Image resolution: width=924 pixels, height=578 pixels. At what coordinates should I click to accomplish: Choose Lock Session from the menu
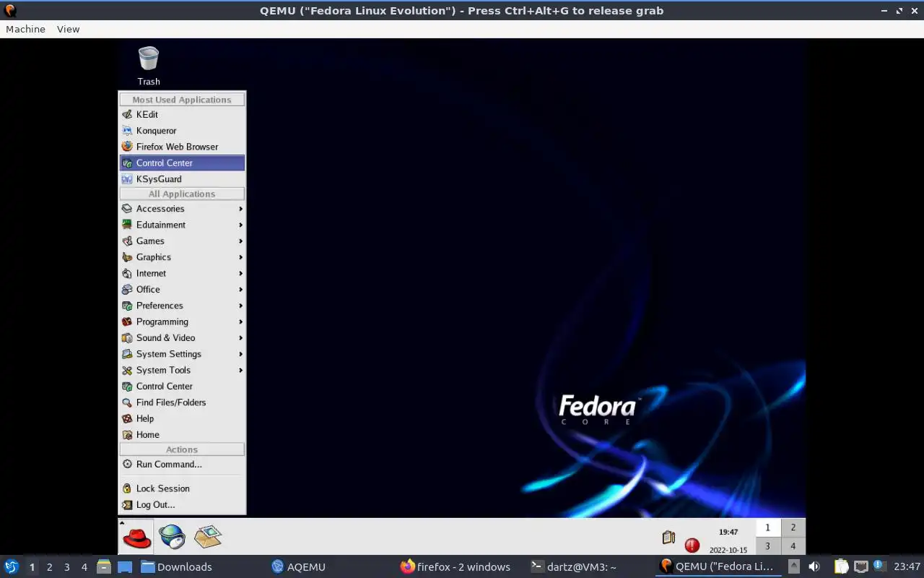(x=182, y=488)
